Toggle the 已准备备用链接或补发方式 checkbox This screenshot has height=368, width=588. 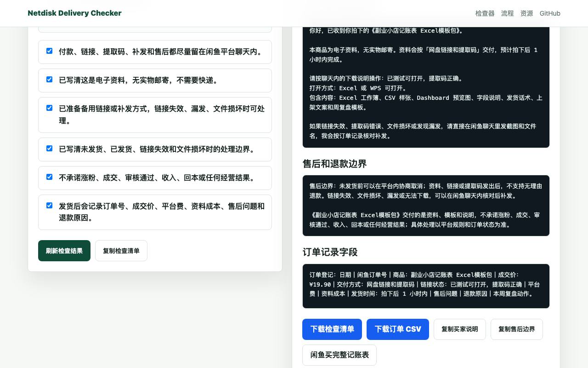[x=49, y=108]
